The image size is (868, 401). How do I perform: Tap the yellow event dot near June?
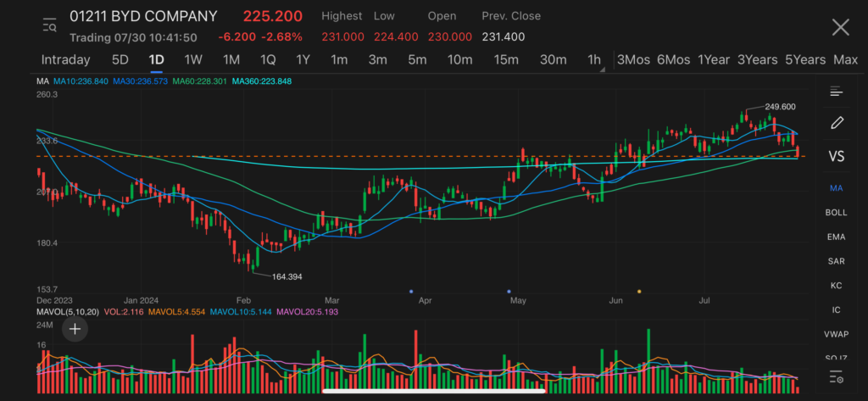point(638,291)
